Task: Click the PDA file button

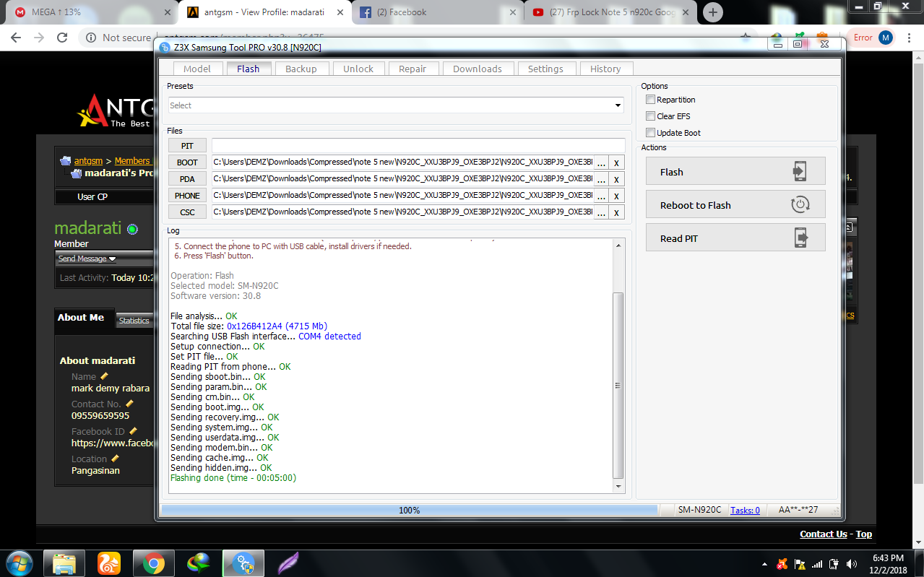Action: click(187, 179)
